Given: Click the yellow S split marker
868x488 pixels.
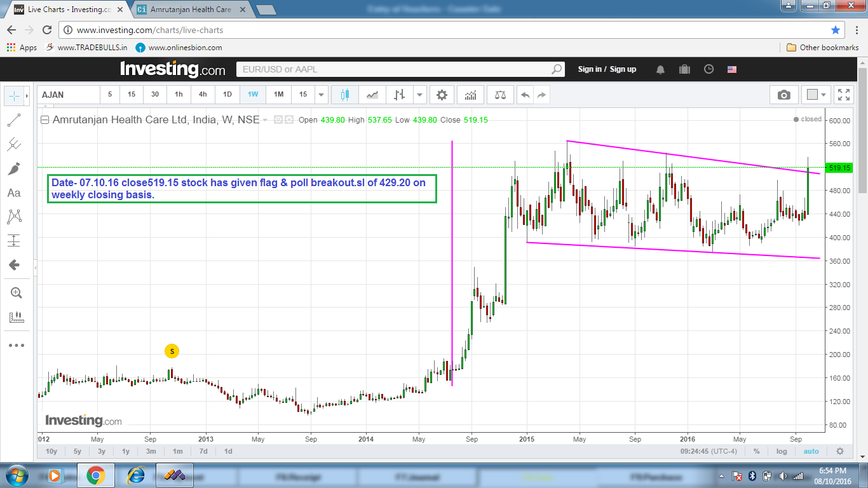Looking at the screenshot, I should [171, 350].
